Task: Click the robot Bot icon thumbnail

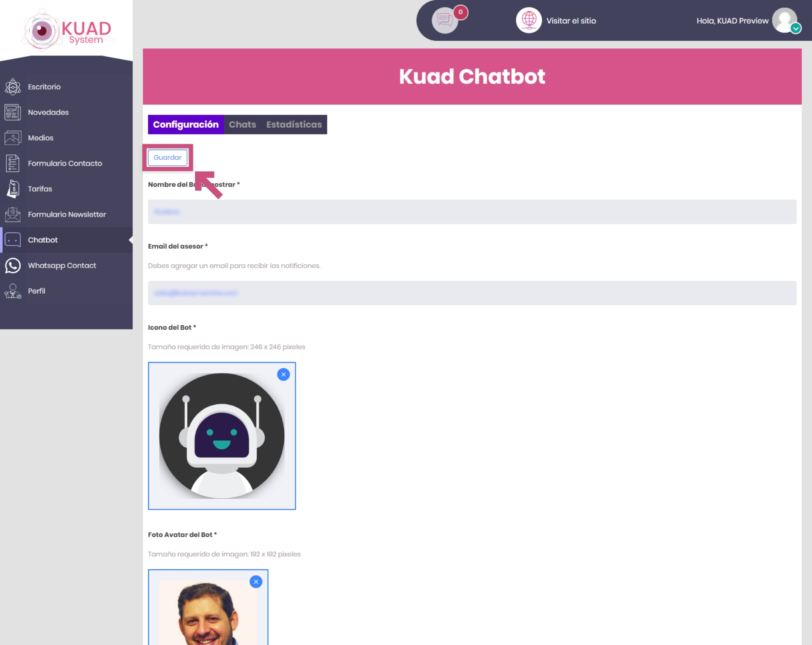Action: point(222,436)
